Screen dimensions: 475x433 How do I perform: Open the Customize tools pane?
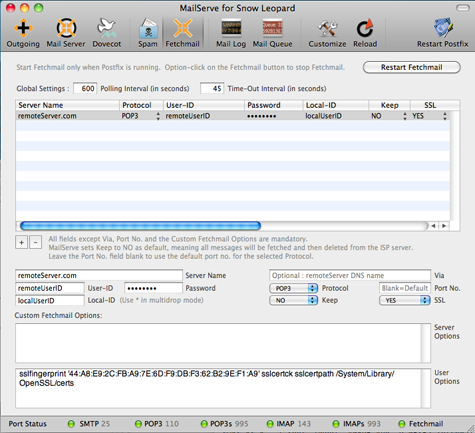pos(327,33)
